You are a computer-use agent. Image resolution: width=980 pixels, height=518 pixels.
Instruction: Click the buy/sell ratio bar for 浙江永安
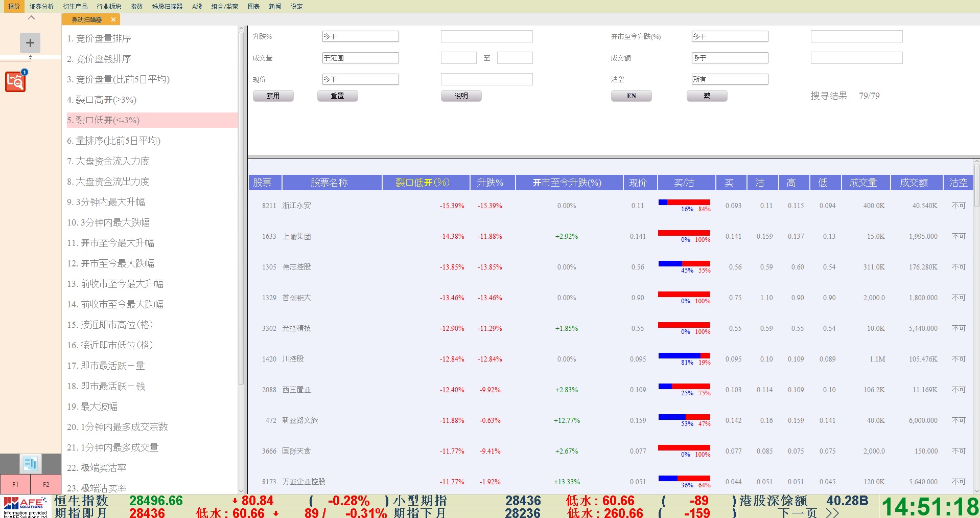(x=684, y=202)
